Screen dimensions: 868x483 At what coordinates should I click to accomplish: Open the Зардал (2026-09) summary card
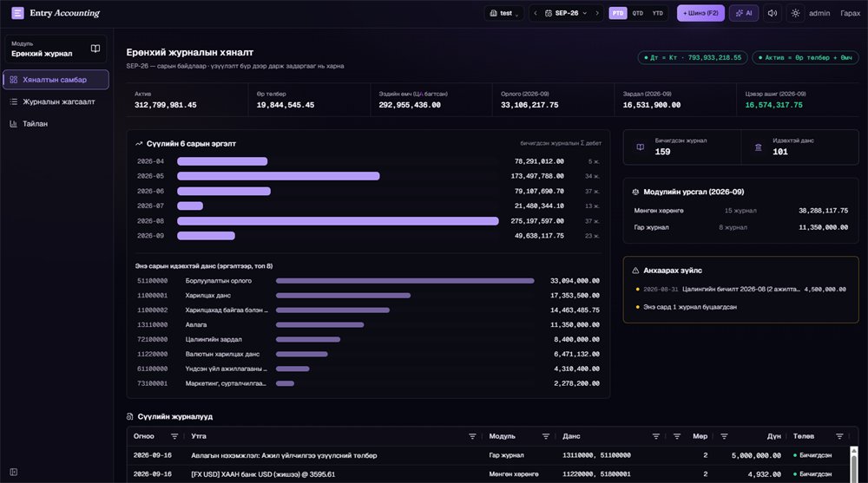pyautogui.click(x=675, y=100)
